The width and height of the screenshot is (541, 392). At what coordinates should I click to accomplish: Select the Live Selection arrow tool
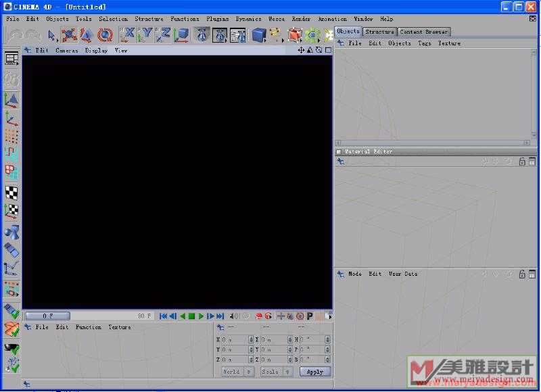coord(53,35)
